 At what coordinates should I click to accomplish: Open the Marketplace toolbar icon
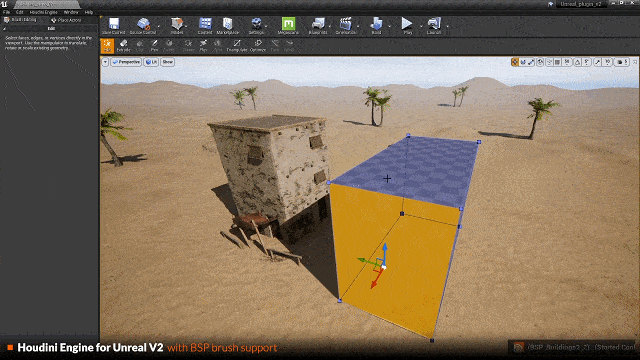(x=228, y=26)
